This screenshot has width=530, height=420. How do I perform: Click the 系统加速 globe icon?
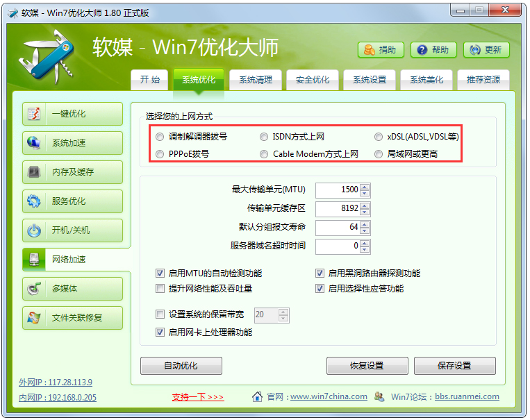(x=34, y=143)
